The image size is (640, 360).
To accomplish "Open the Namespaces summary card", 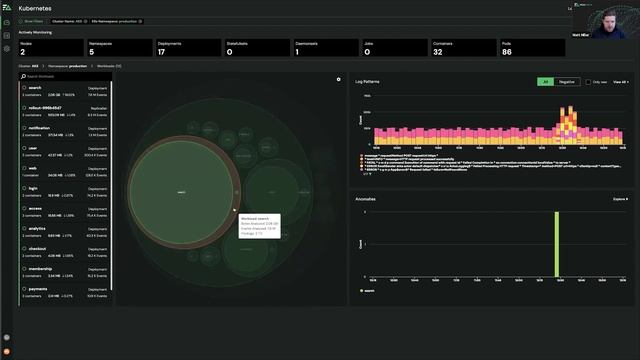I will [120, 48].
